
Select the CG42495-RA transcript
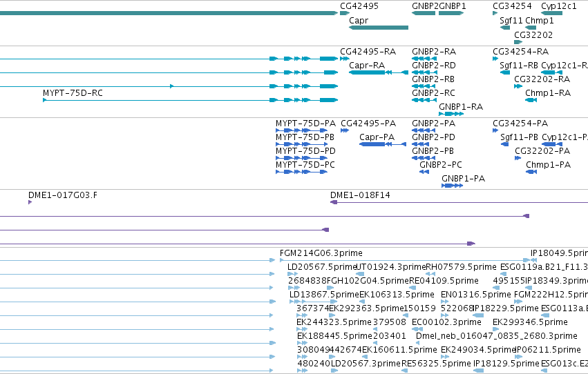click(x=345, y=59)
